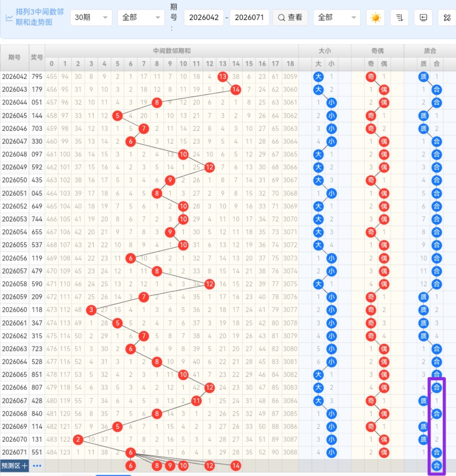
Task: Open the 排列3中间数邻期和走势图 title link
Action: pos(39,17)
